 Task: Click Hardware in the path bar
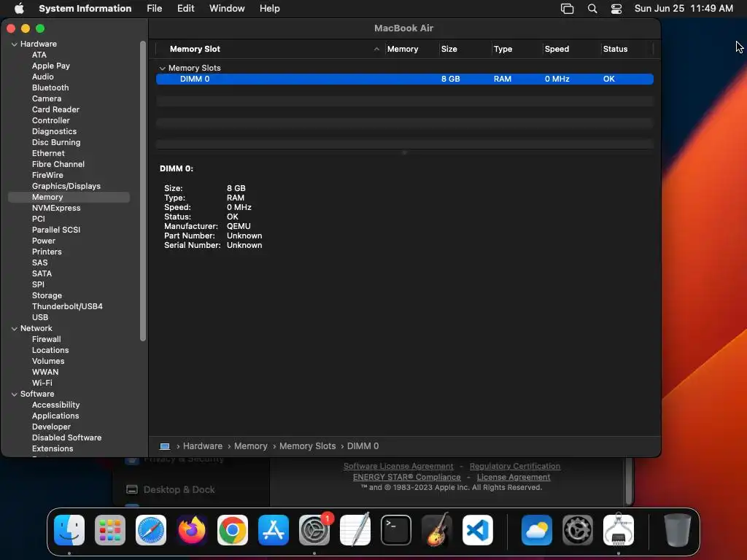pos(203,446)
